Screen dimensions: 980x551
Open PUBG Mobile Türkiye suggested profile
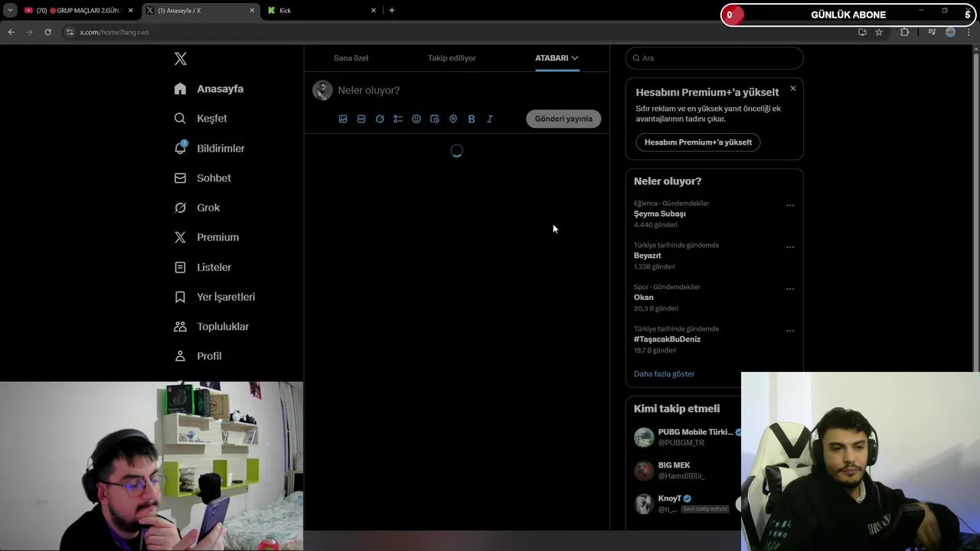coord(695,432)
